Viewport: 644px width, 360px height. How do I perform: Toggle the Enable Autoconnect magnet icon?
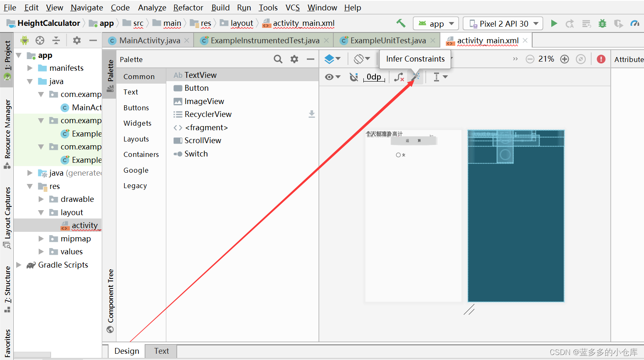pos(354,77)
